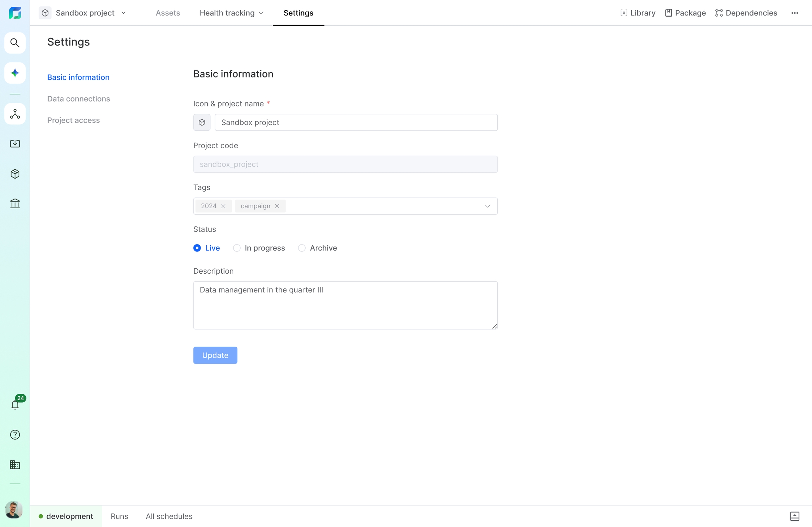Screen dimensions: 812x527
Task: Open Data connections settings section
Action: point(79,99)
